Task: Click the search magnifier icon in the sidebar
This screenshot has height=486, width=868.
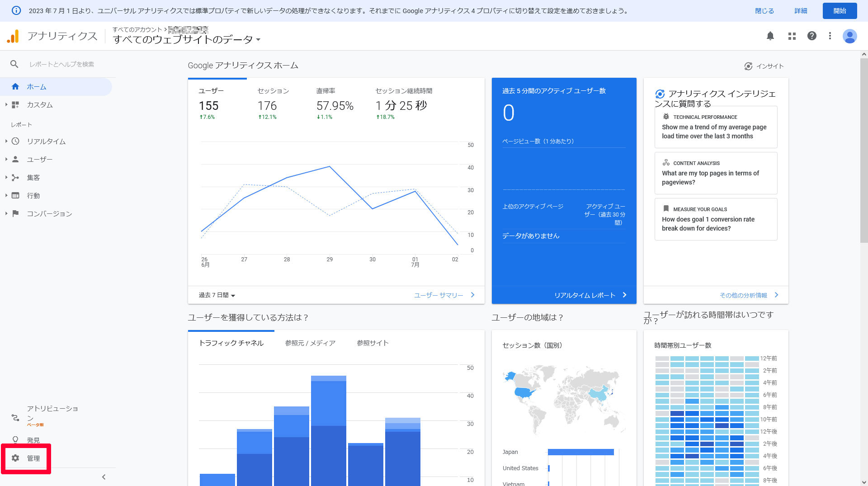Action: click(x=14, y=64)
